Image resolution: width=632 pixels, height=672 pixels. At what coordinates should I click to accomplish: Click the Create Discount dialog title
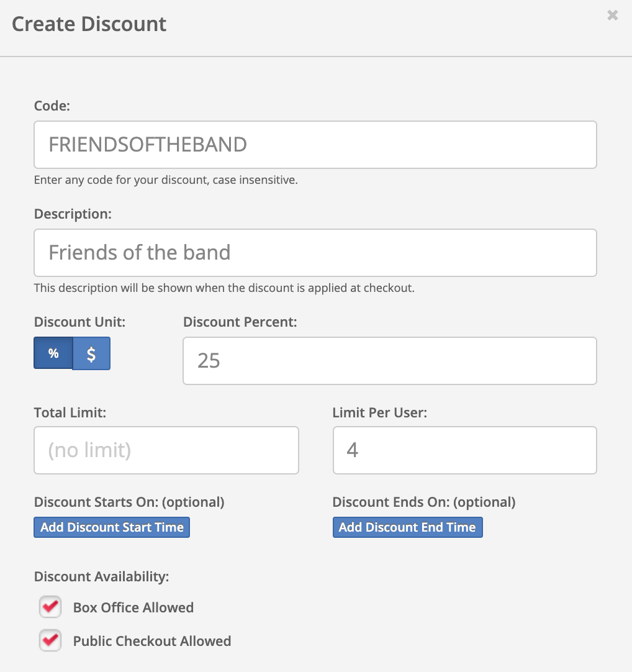(x=89, y=24)
